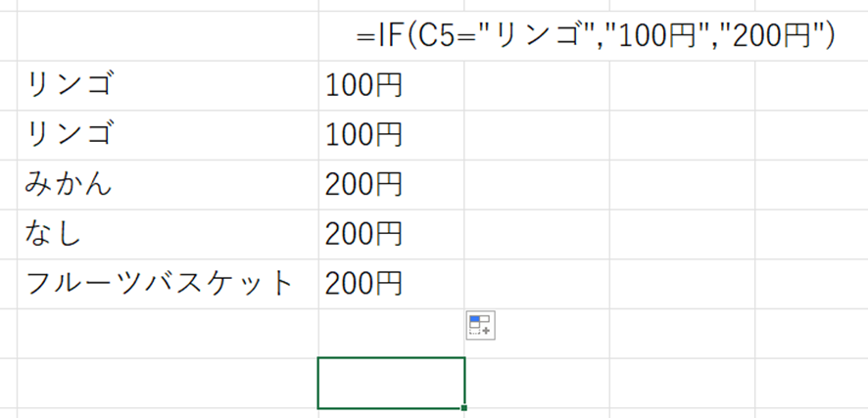
Task: Select 100円 beside the first リンゴ
Action: coord(391,86)
